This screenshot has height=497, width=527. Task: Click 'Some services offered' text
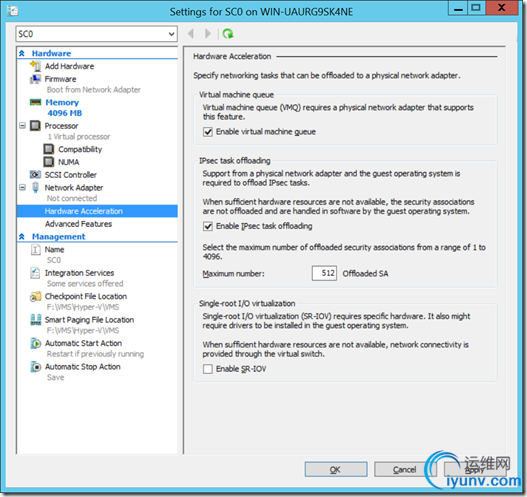[85, 284]
